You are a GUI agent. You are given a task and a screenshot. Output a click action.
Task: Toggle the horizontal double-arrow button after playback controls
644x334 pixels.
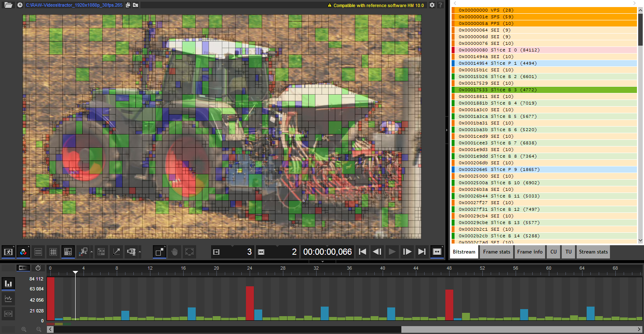point(437,252)
